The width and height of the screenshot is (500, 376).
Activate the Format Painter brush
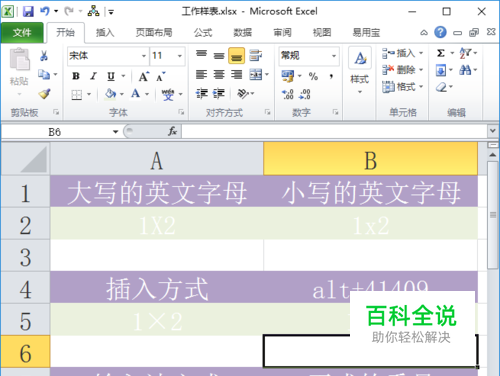(x=44, y=94)
